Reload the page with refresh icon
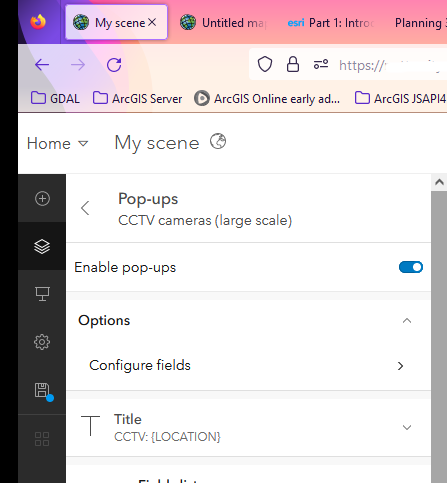This screenshot has width=447, height=483. [x=114, y=65]
